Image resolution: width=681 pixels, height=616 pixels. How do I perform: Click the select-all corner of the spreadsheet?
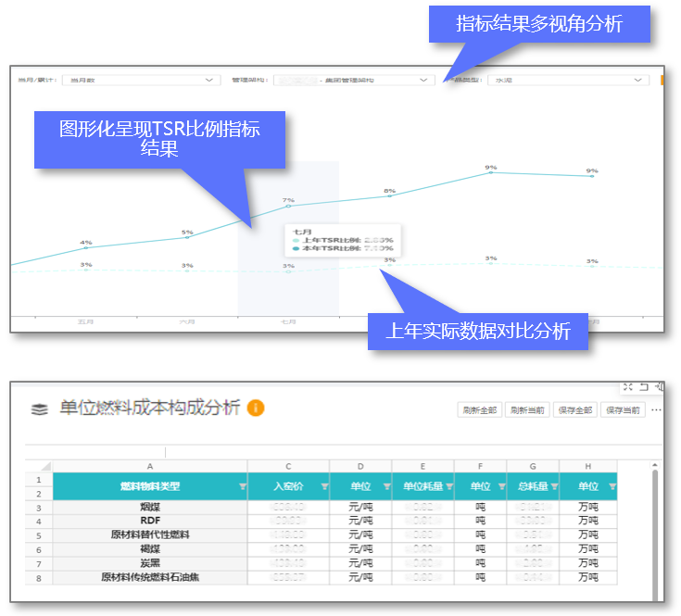39,466
